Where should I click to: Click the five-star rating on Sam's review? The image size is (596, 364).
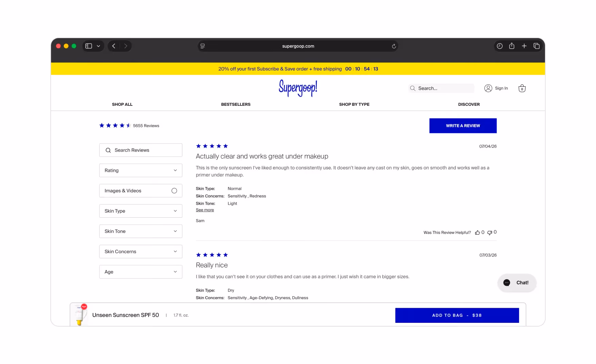212,146
